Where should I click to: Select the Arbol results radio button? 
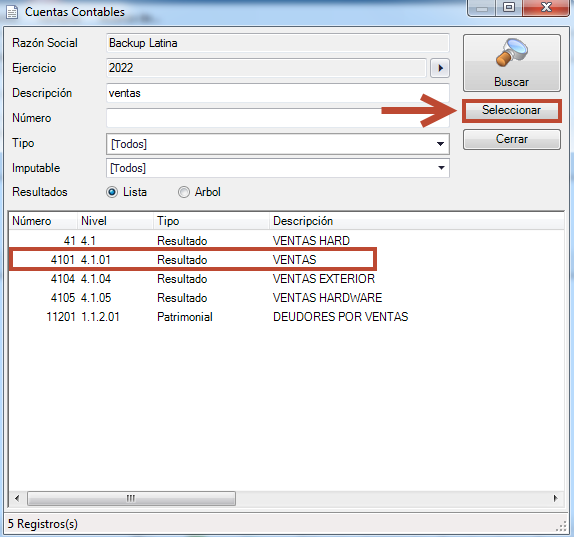pos(184,192)
